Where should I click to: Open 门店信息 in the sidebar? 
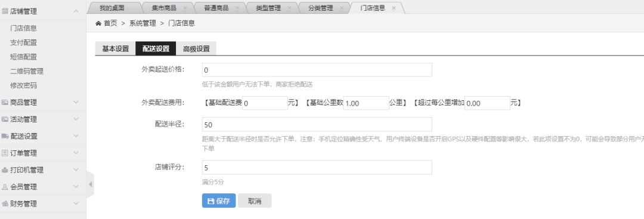coord(23,29)
